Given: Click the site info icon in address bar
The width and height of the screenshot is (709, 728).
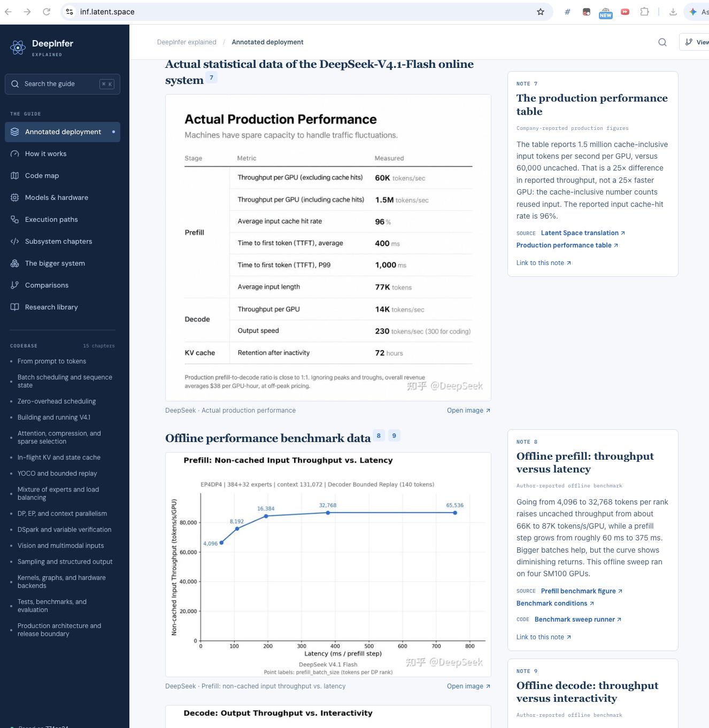Looking at the screenshot, I should pyautogui.click(x=70, y=12).
